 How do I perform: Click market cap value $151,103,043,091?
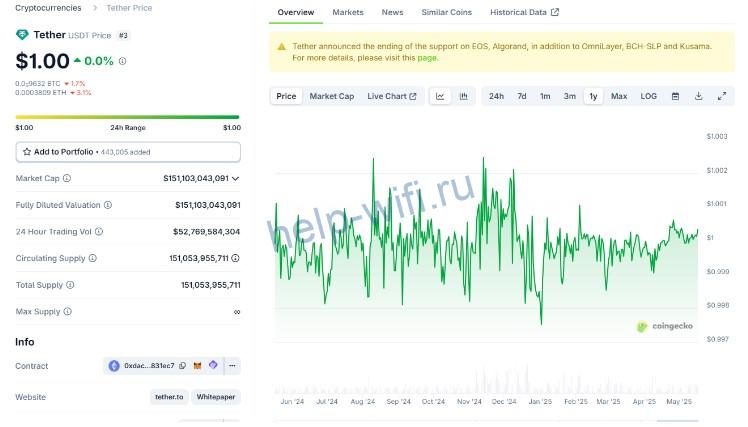coord(196,178)
